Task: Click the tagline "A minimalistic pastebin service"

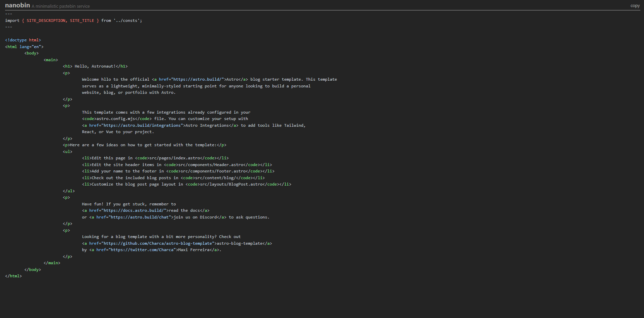Action: pyautogui.click(x=61, y=6)
